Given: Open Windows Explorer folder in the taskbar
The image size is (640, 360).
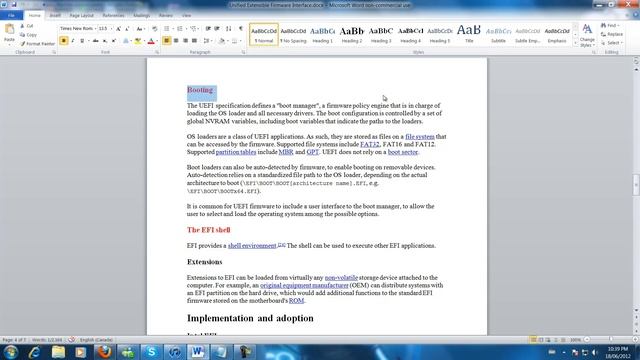Looking at the screenshot, I should point(58,351).
